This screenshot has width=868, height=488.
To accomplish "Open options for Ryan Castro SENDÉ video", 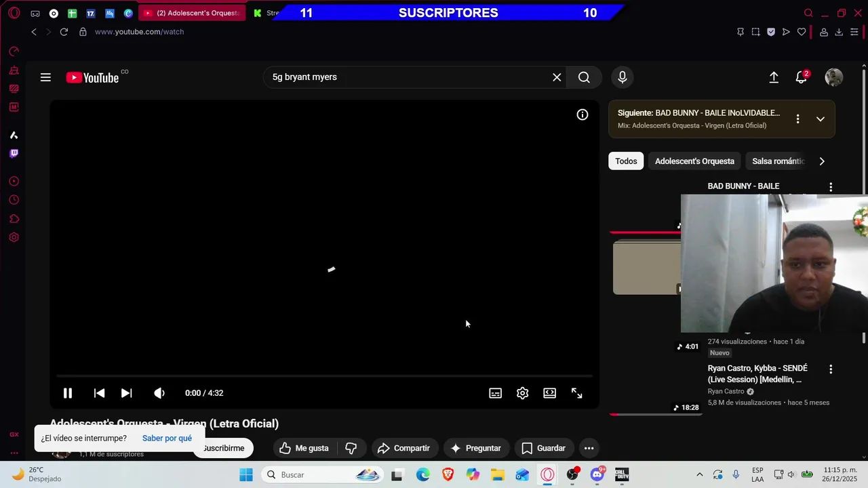I will pyautogui.click(x=831, y=369).
